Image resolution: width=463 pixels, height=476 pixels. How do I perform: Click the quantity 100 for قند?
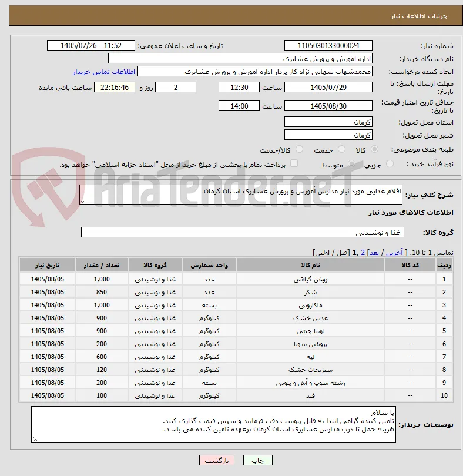(x=102, y=395)
